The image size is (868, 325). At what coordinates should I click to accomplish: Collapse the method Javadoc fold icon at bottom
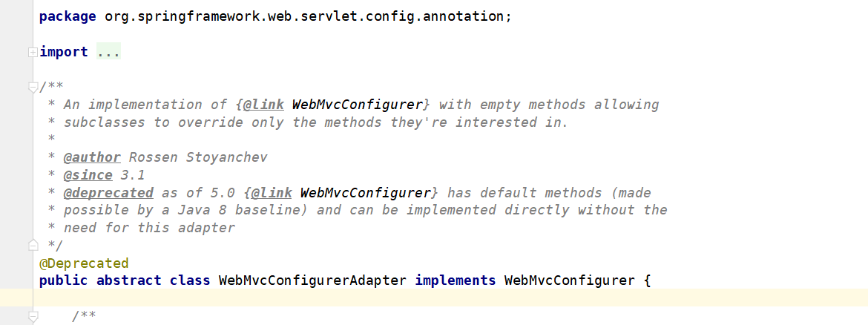[33, 317]
